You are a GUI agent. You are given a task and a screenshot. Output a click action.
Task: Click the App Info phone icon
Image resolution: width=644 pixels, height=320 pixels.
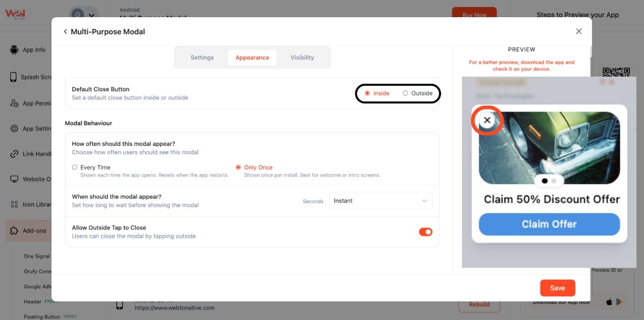tap(14, 50)
